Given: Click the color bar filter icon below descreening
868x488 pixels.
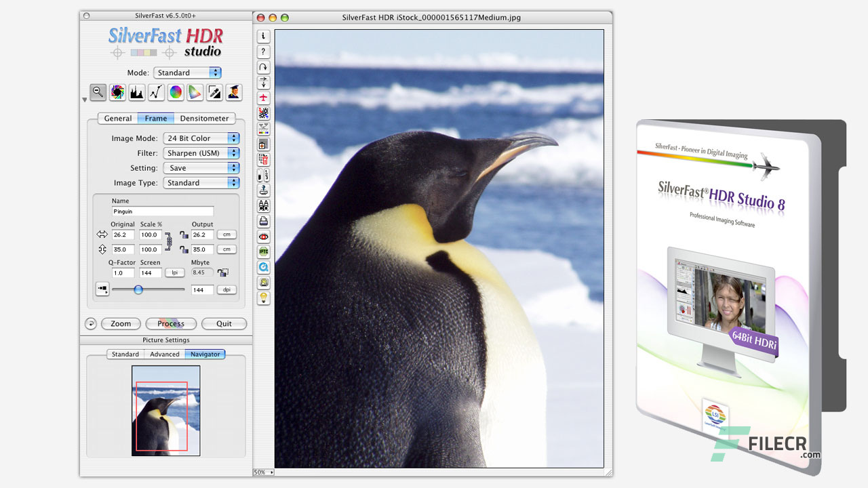Looking at the screenshot, I should pyautogui.click(x=264, y=129).
